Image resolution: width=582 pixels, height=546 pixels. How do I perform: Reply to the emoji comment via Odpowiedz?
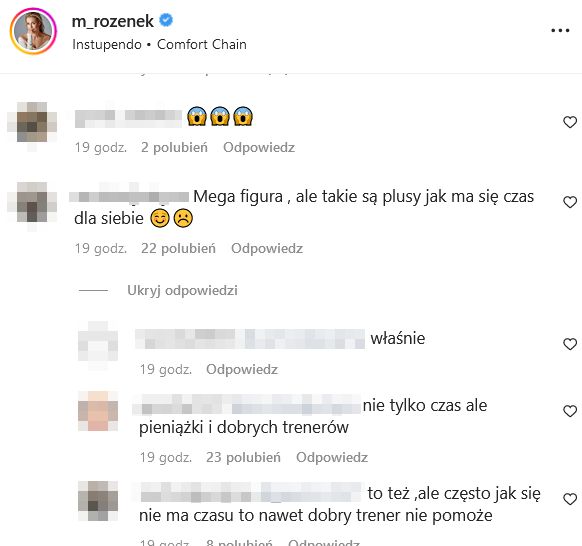259,147
